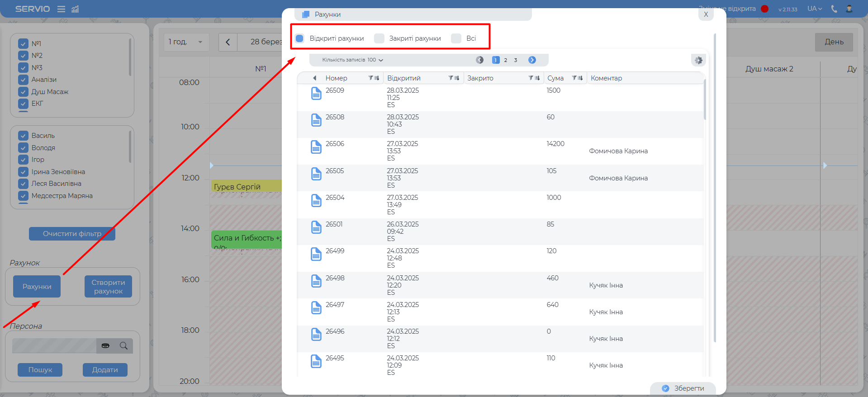Switch to page 2 of the bills

(505, 60)
